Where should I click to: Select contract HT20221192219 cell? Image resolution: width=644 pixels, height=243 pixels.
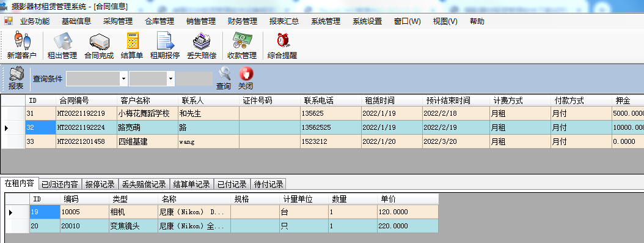coord(86,113)
